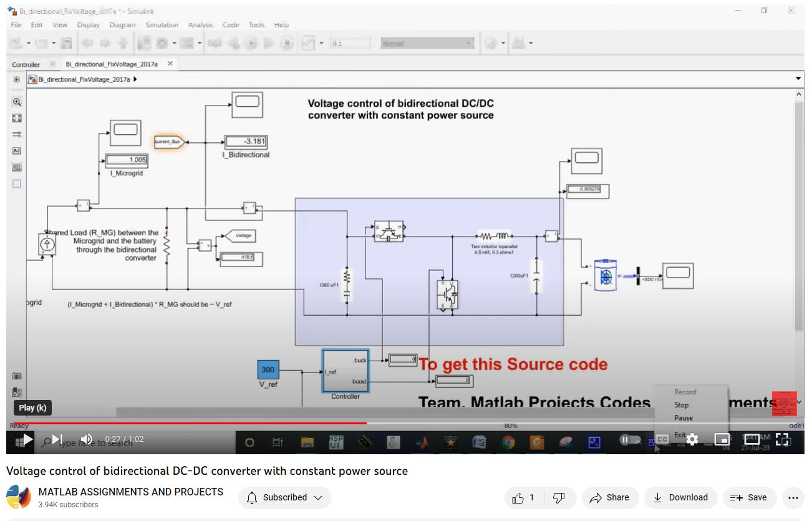This screenshot has height=521, width=812.
Task: Like this video
Action: (x=524, y=497)
